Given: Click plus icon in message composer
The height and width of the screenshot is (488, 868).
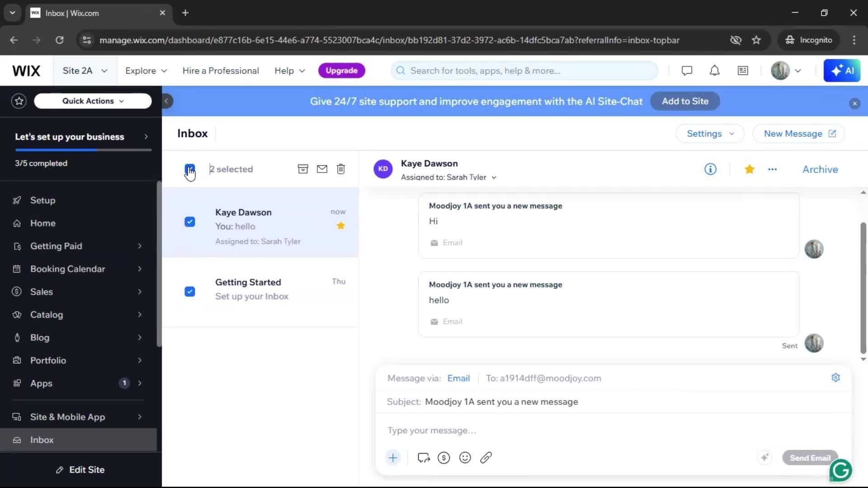Looking at the screenshot, I should (393, 458).
